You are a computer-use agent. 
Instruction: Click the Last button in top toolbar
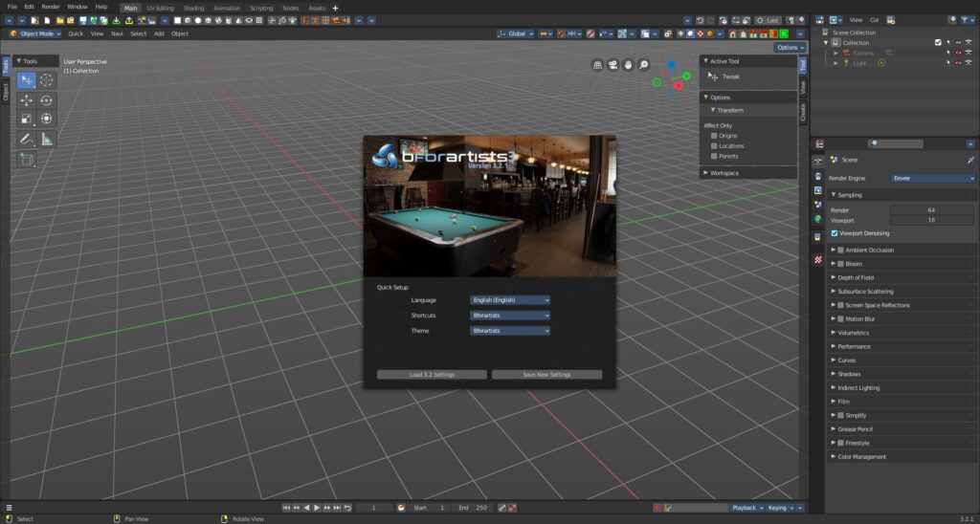tap(768, 21)
